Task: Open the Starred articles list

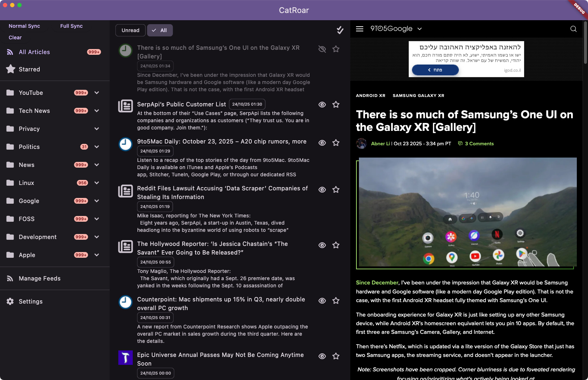Action: [54, 69]
